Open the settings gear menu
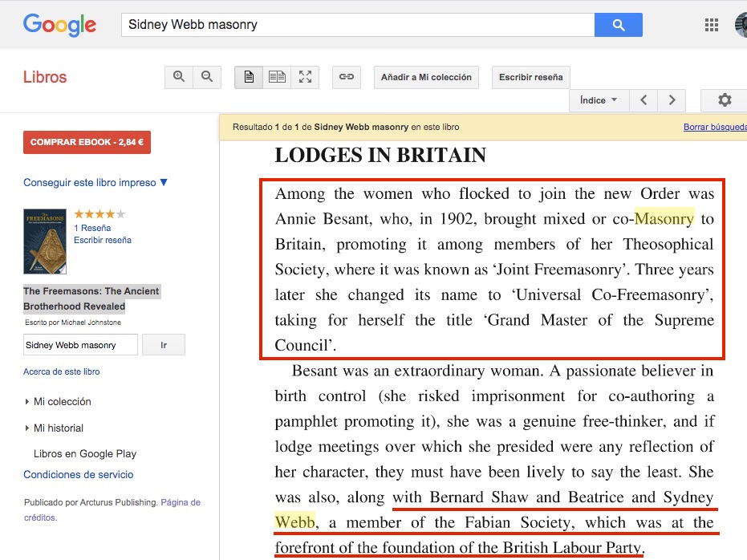The image size is (747, 560). pos(724,100)
